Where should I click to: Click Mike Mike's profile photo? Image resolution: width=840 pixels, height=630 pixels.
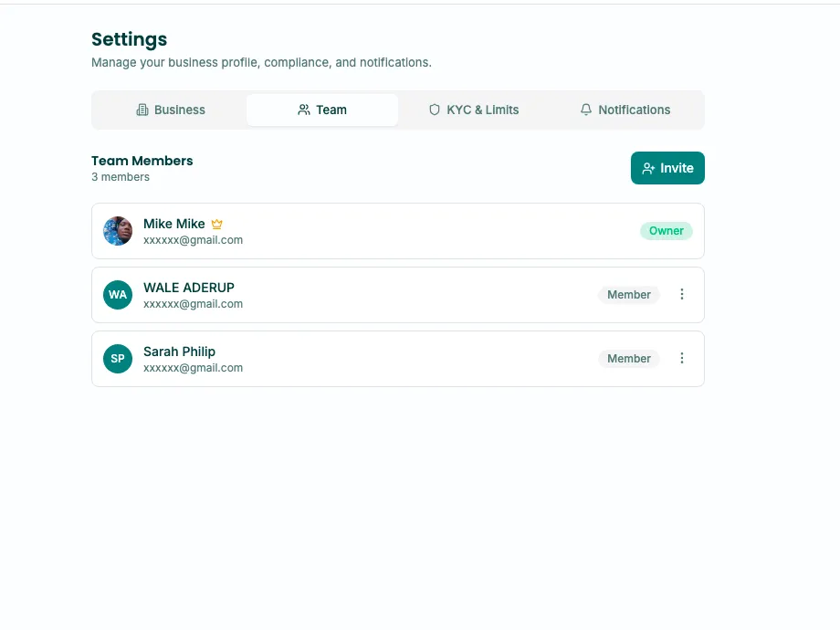tap(118, 231)
